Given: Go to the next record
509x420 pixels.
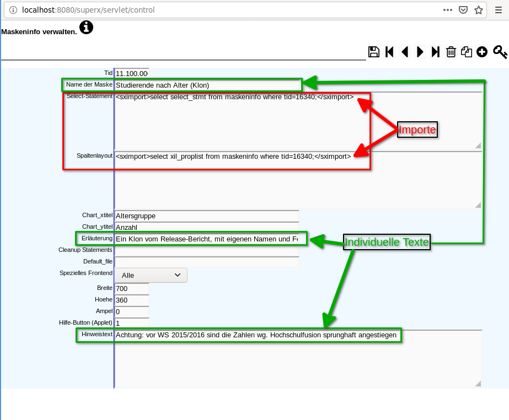Looking at the screenshot, I should click(420, 52).
